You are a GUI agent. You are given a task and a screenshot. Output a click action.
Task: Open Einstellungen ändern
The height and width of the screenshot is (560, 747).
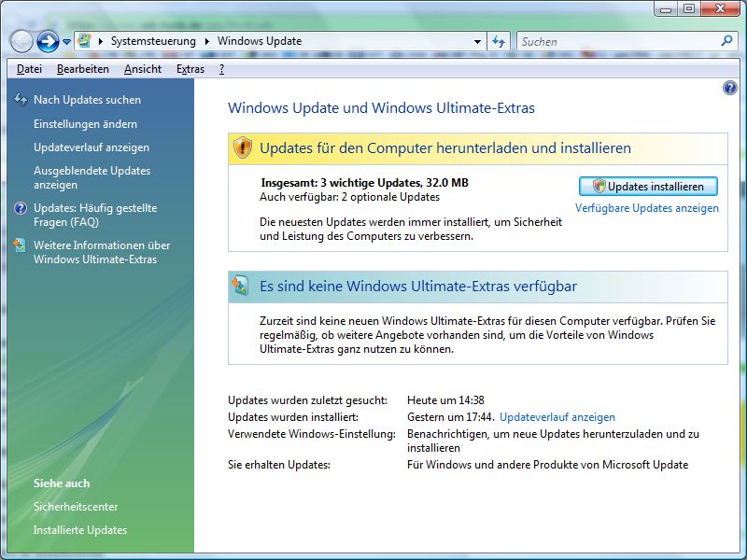pyautogui.click(x=85, y=124)
